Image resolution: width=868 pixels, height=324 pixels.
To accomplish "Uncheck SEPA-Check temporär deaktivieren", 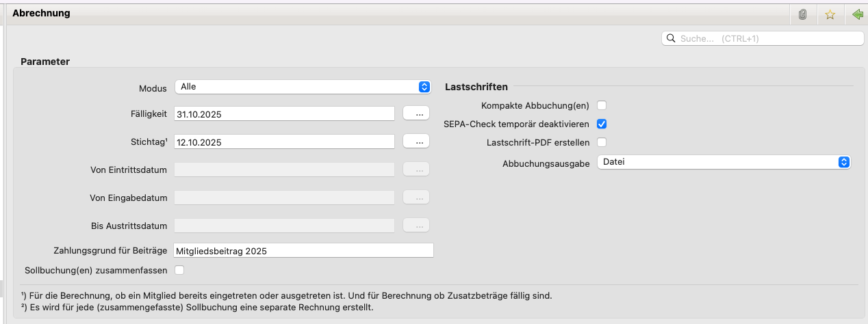I will click(602, 124).
